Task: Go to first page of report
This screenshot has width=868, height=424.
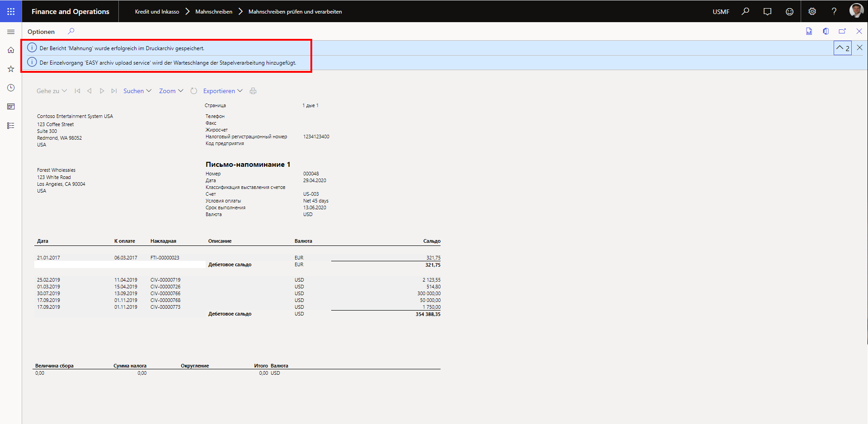Action: [77, 91]
